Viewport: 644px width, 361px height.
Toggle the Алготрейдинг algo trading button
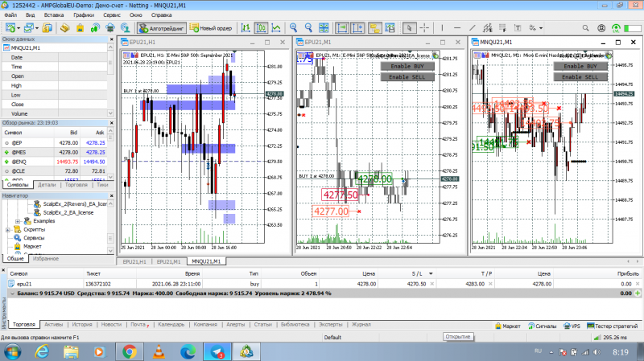pyautogui.click(x=162, y=28)
